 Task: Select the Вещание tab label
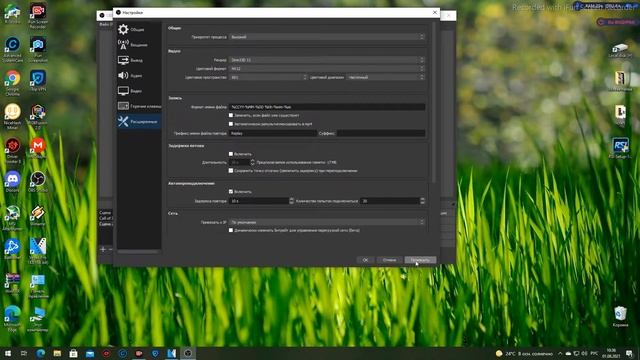(x=139, y=45)
